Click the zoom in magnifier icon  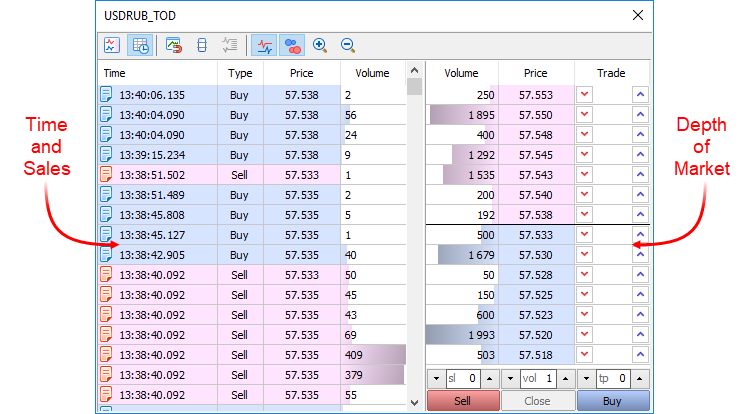[x=320, y=45]
